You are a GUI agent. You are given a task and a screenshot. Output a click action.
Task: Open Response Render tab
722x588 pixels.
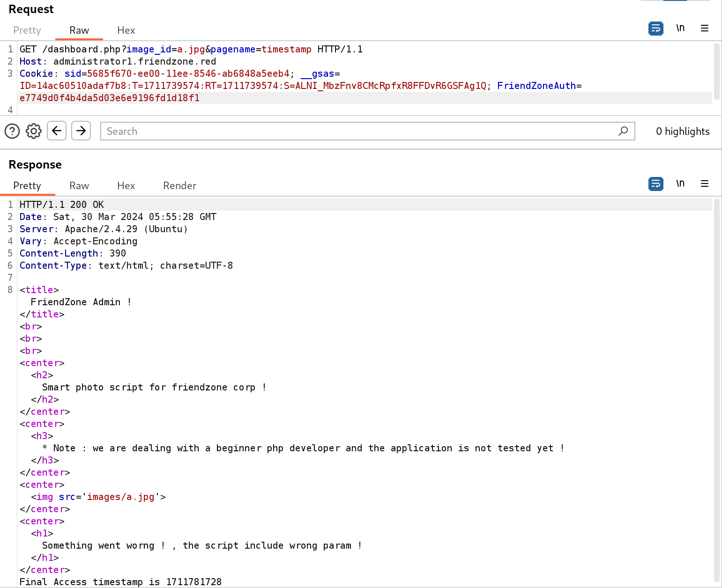click(180, 186)
